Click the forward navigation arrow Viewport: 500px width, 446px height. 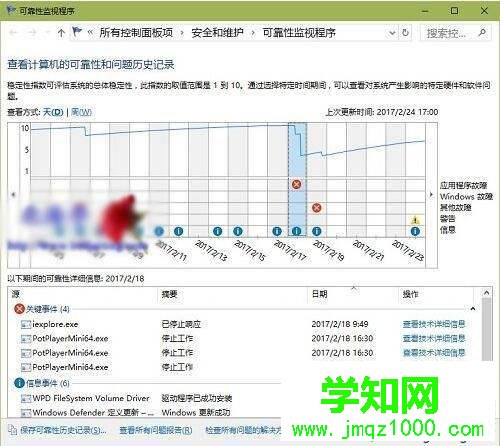pos(32,32)
